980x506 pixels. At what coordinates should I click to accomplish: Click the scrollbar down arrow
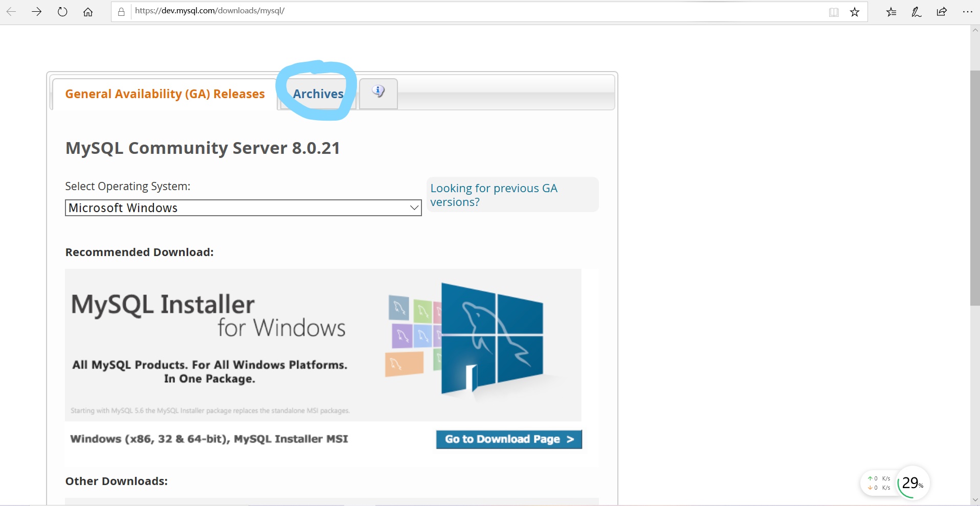pyautogui.click(x=975, y=500)
